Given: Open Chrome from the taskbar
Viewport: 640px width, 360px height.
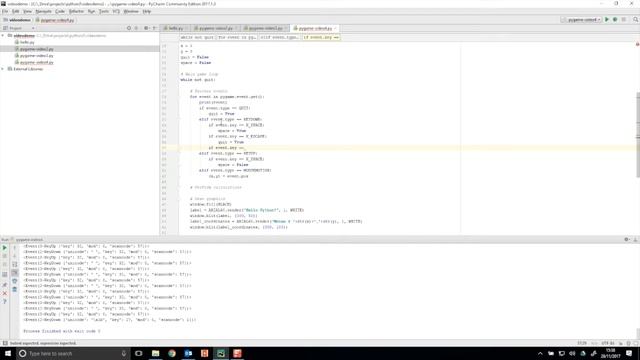Looking at the screenshot, I should click(172, 353).
